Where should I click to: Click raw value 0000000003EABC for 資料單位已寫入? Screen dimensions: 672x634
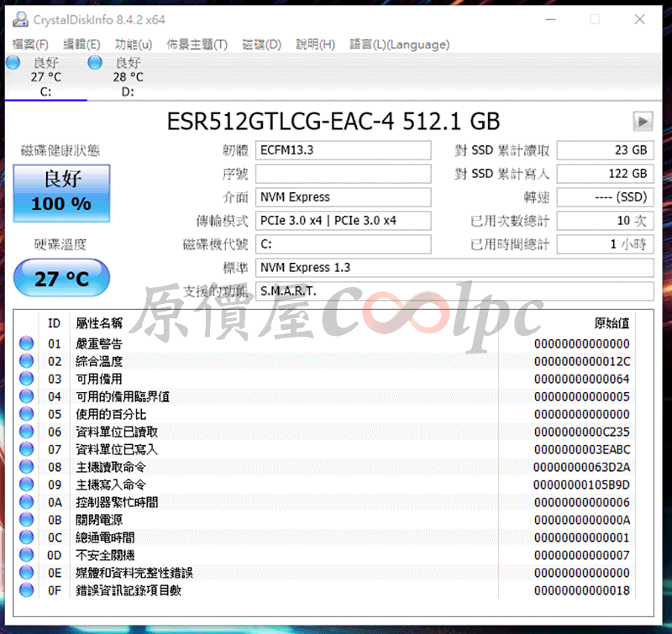tap(581, 449)
